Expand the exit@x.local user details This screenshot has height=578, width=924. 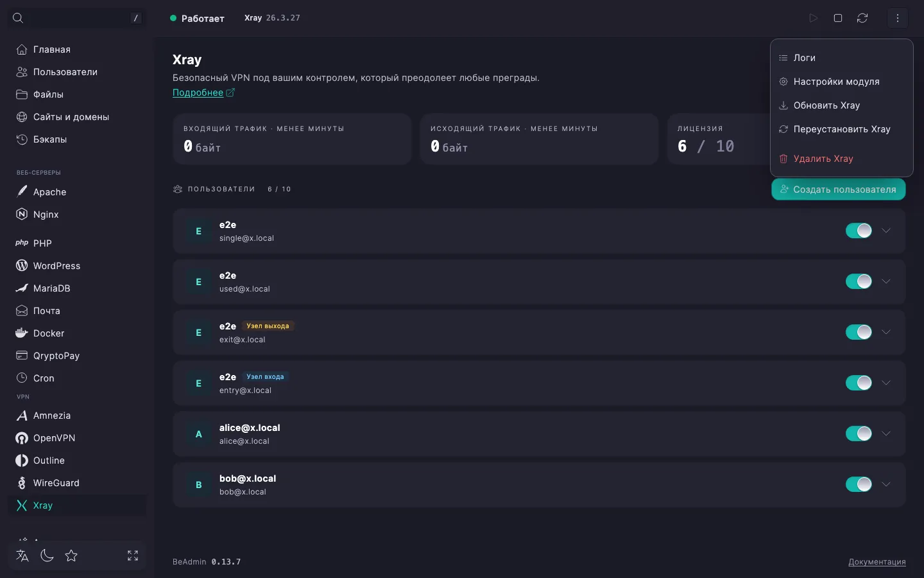point(886,332)
